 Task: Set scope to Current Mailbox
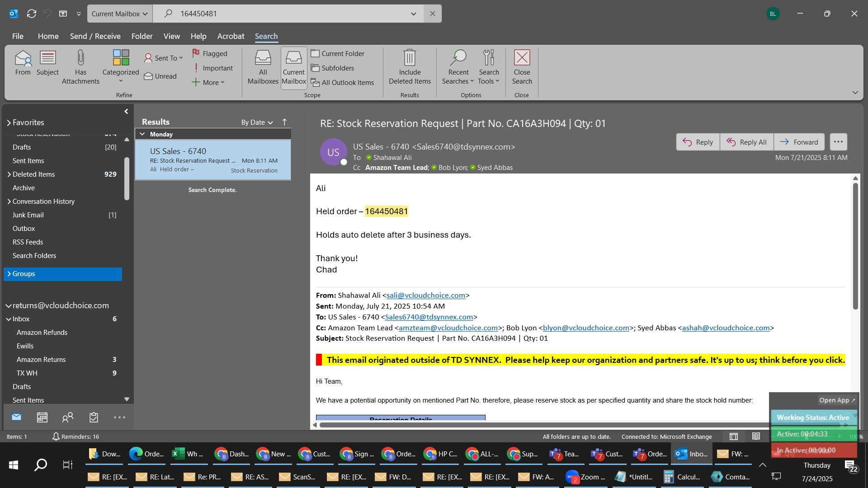pos(294,68)
